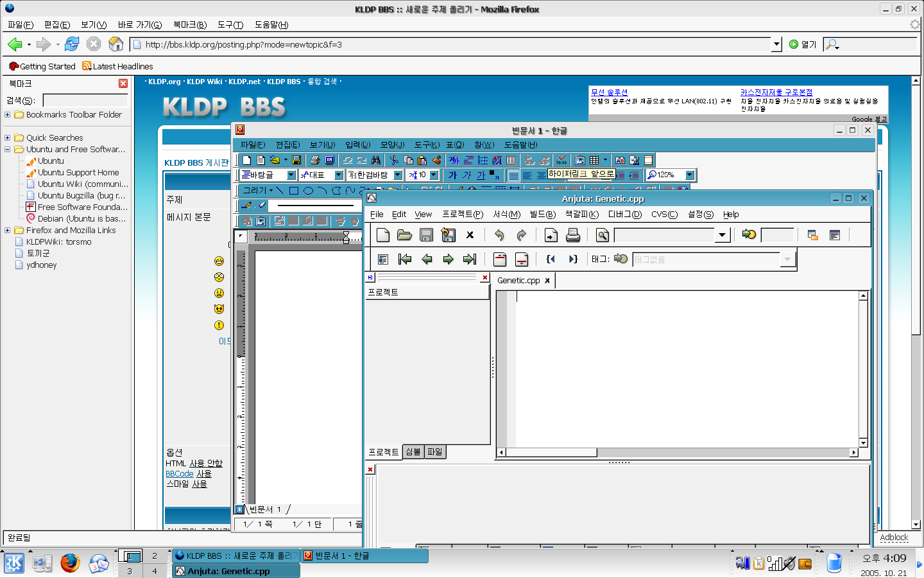The image size is (924, 578).
Task: Click Getting Started bookmark button
Action: 42,66
